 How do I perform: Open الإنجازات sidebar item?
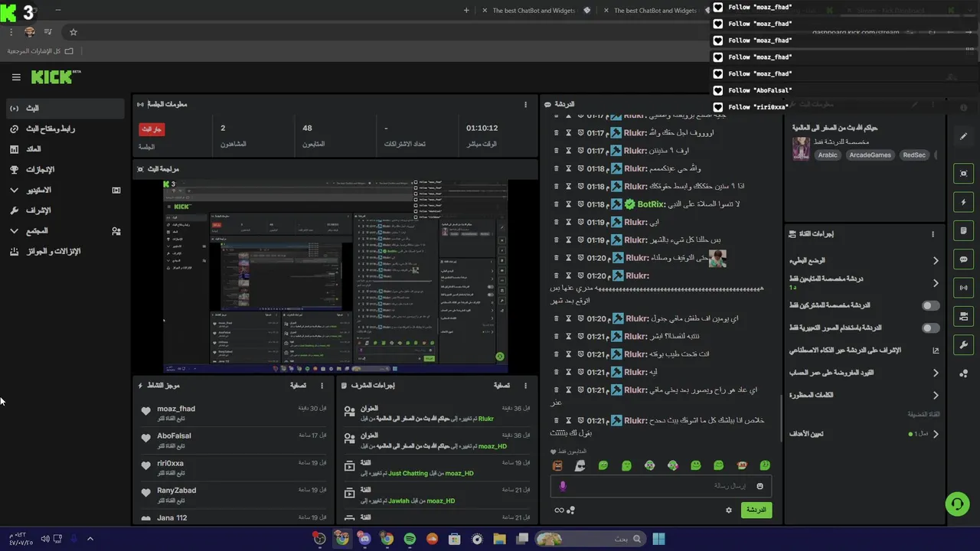[65, 169]
